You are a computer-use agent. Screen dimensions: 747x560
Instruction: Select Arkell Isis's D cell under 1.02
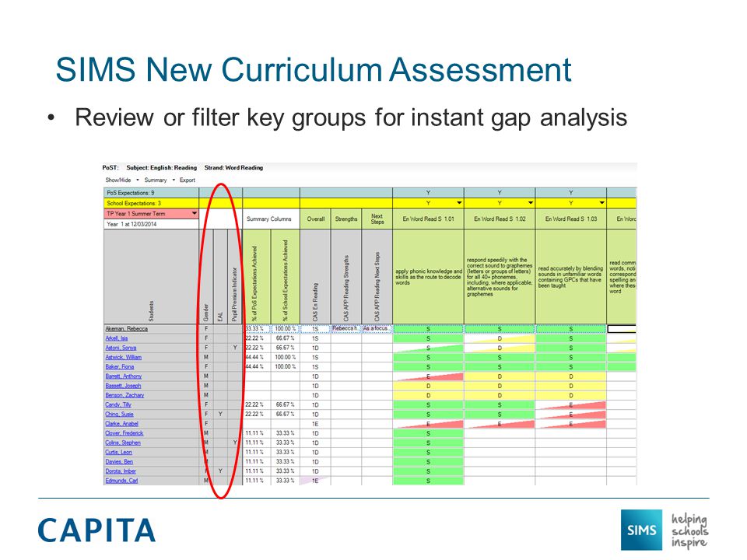click(500, 338)
